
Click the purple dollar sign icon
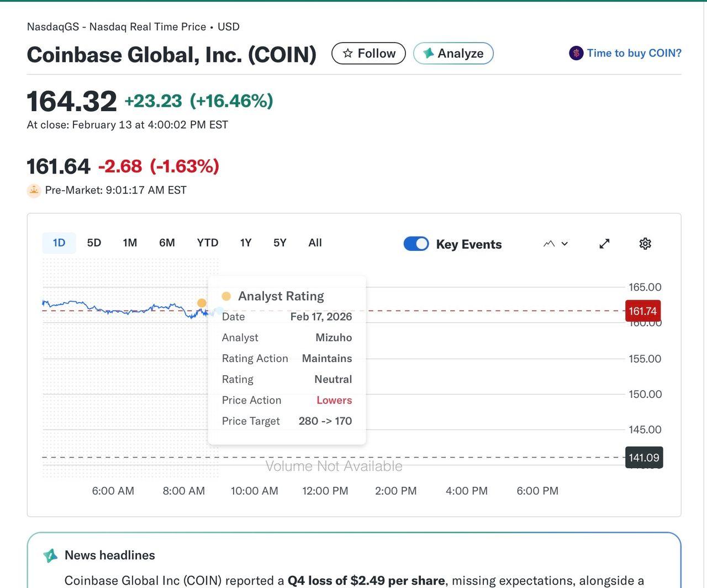[576, 53]
